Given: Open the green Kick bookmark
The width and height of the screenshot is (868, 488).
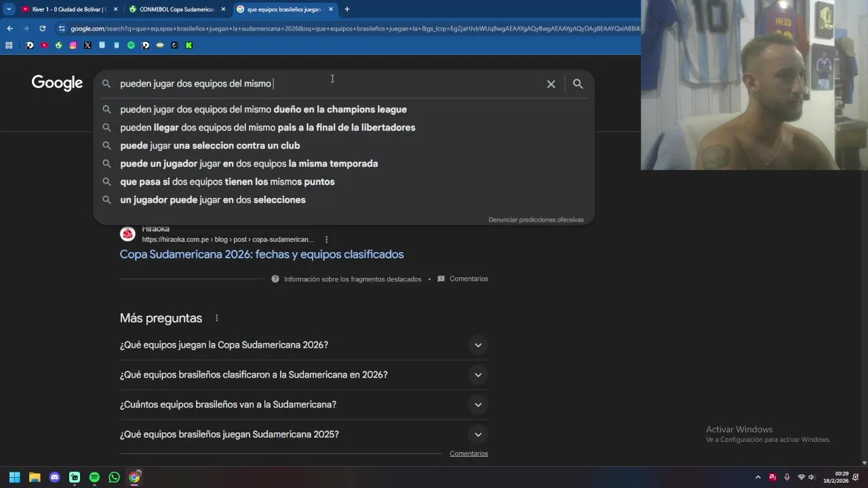Looking at the screenshot, I should (189, 45).
